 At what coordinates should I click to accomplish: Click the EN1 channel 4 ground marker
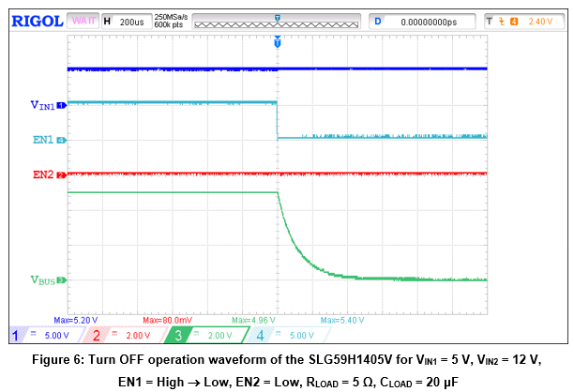61,140
